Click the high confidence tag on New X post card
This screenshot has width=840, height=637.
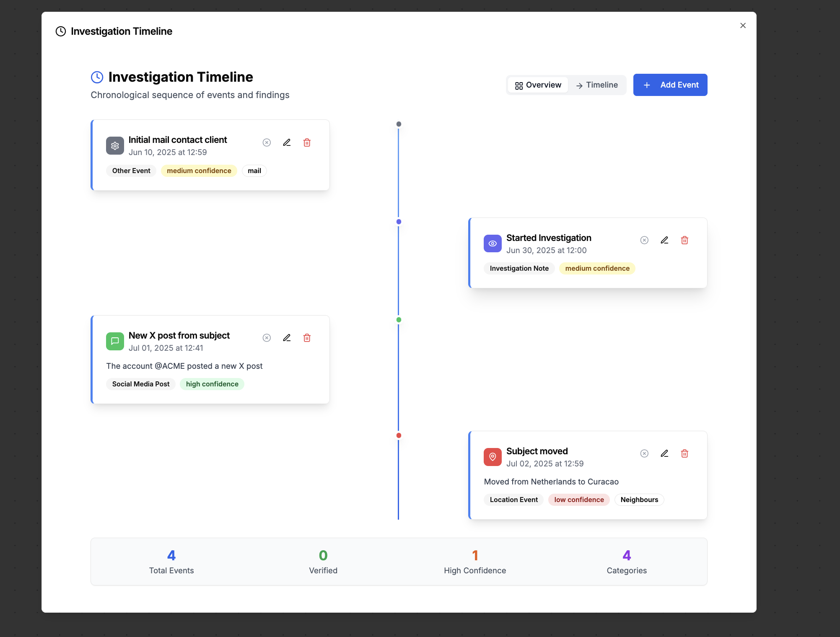[x=212, y=384]
